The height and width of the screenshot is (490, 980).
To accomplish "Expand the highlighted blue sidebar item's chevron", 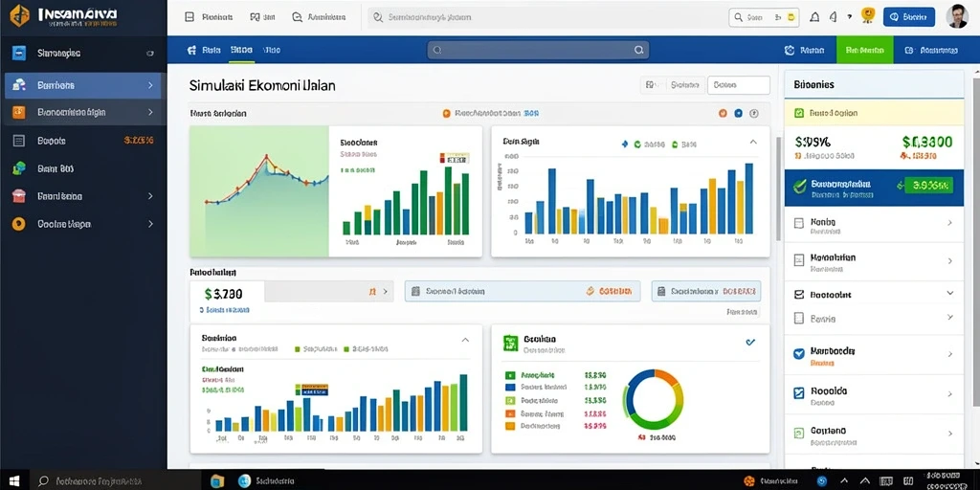I will click(150, 85).
